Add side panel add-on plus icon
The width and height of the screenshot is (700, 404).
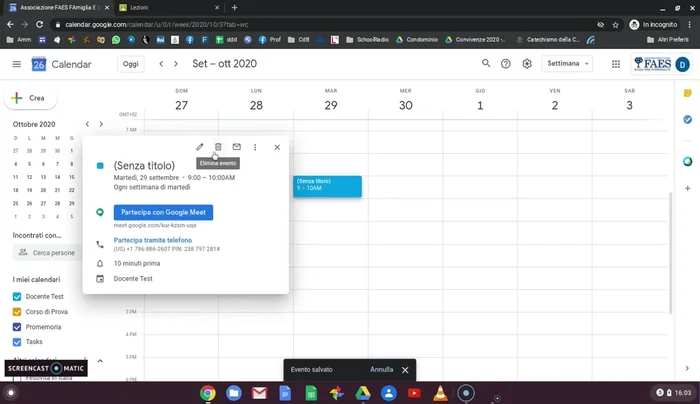point(688,188)
